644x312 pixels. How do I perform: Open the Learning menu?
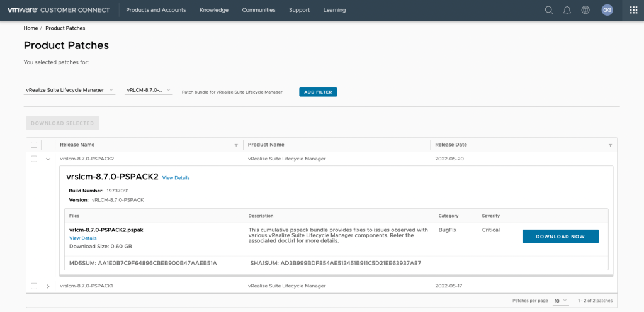tap(334, 10)
